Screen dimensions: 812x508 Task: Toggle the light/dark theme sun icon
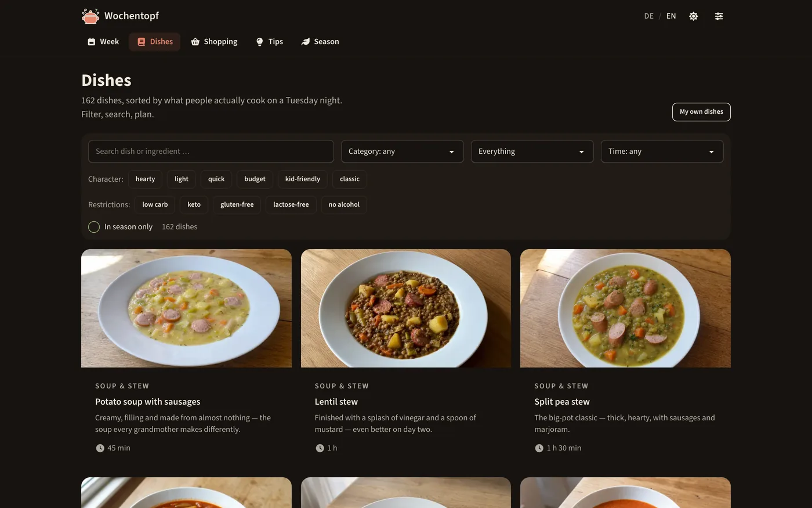693,16
